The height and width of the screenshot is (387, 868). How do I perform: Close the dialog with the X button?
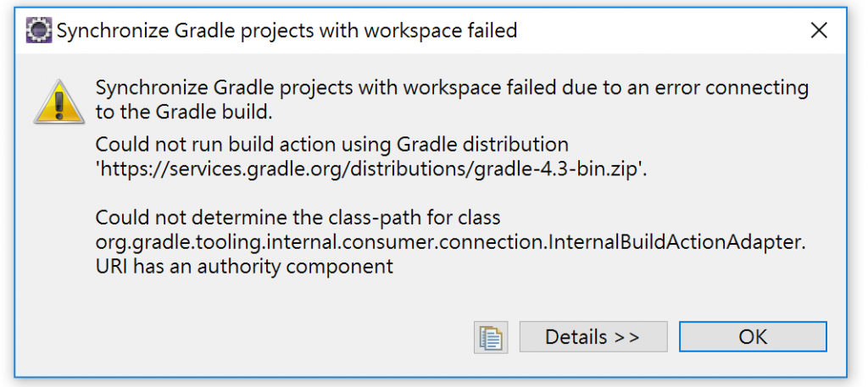(x=819, y=31)
